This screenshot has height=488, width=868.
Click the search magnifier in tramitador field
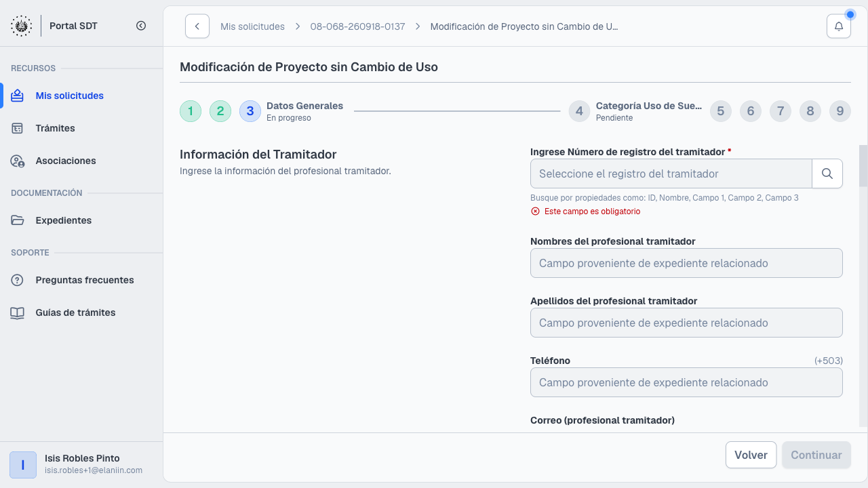click(x=827, y=174)
